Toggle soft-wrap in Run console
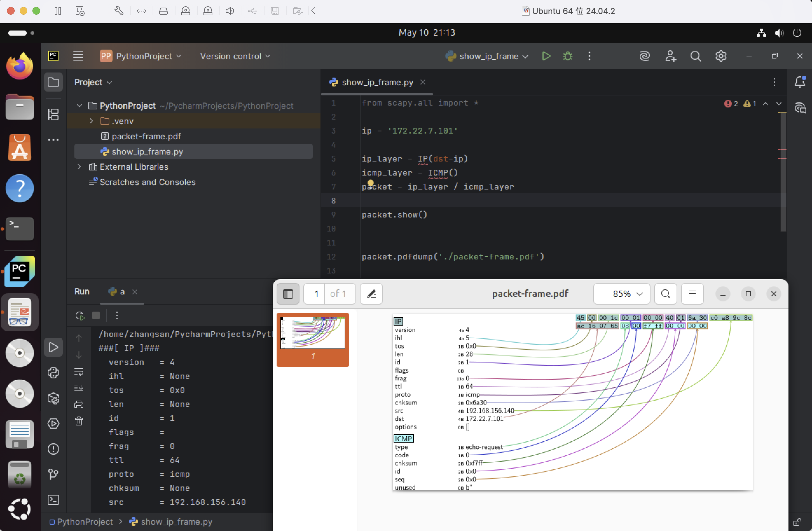 pos(79,371)
